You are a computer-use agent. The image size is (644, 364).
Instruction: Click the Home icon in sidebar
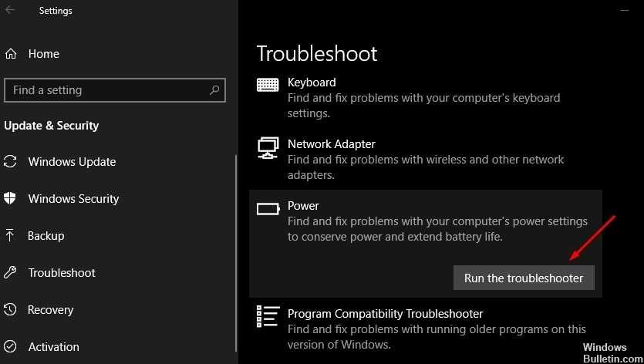coord(11,54)
